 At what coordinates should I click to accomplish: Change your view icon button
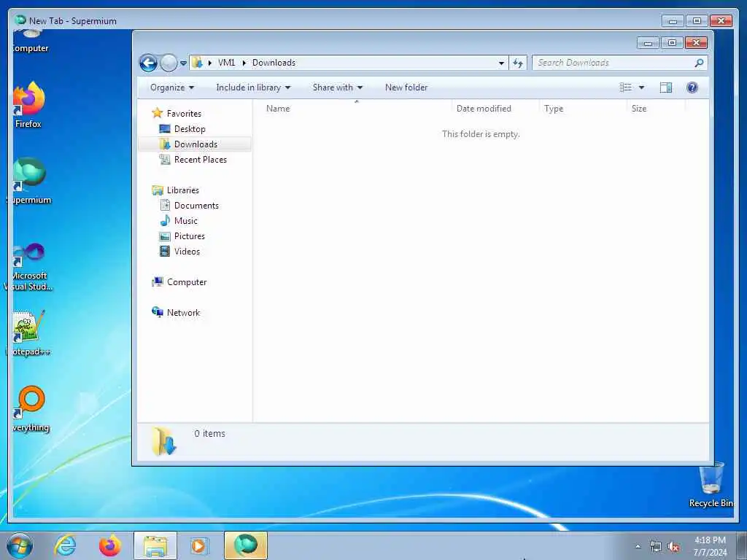point(625,87)
